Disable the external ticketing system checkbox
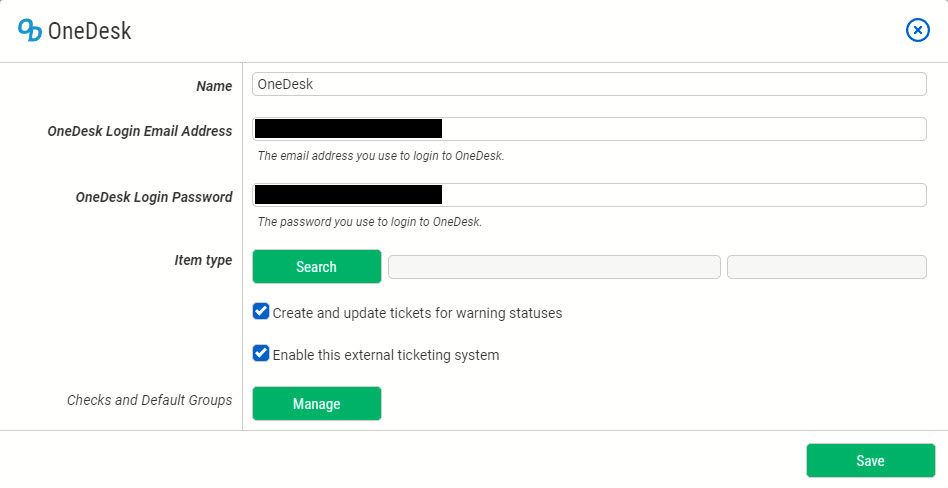This screenshot has width=948, height=488. click(x=261, y=354)
